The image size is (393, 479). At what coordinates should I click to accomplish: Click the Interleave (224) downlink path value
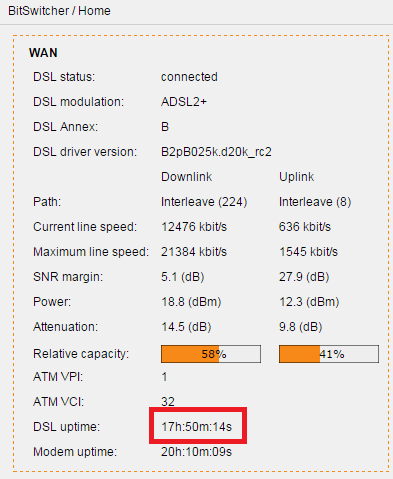click(x=204, y=202)
